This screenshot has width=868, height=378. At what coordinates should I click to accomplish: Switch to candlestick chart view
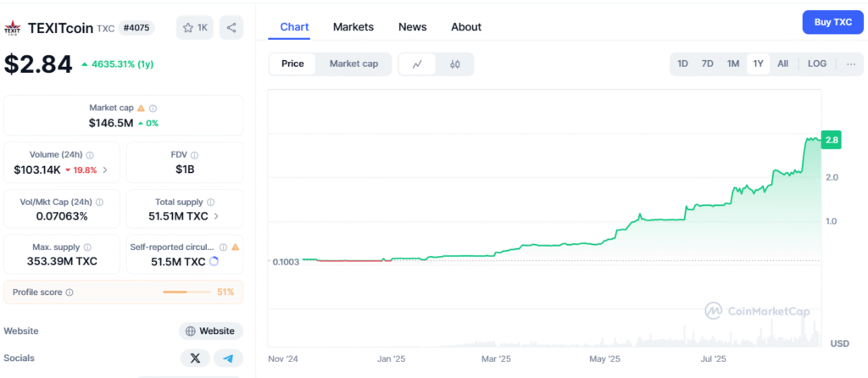455,64
